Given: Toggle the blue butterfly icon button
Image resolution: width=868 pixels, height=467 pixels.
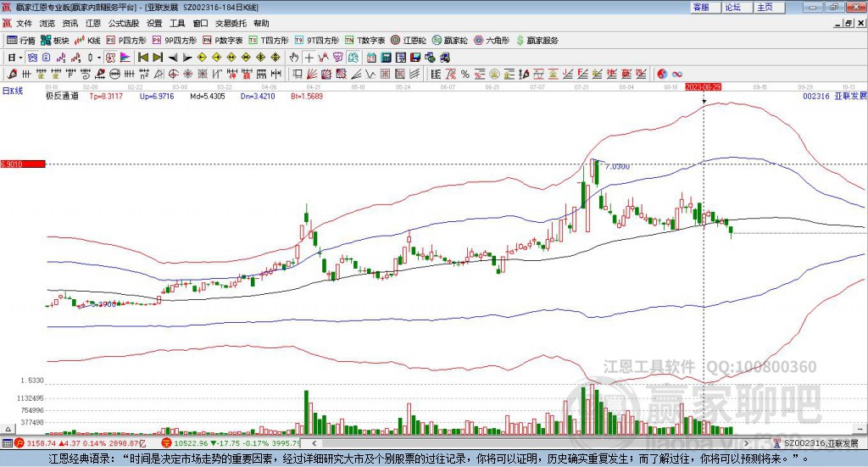Looking at the screenshot, I should coord(32,58).
